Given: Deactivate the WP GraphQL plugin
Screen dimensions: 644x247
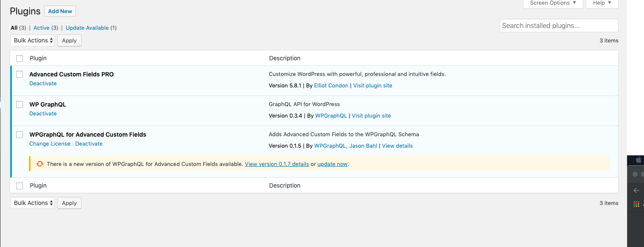Looking at the screenshot, I should [x=43, y=113].
